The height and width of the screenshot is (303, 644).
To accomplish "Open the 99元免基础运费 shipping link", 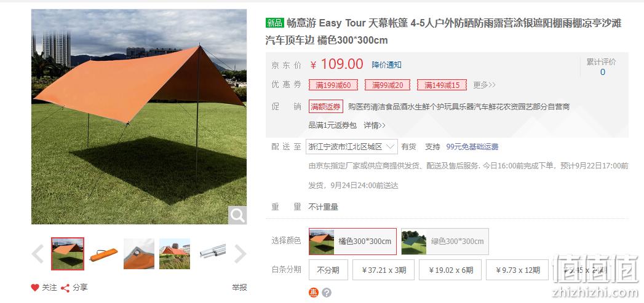I will [x=472, y=146].
